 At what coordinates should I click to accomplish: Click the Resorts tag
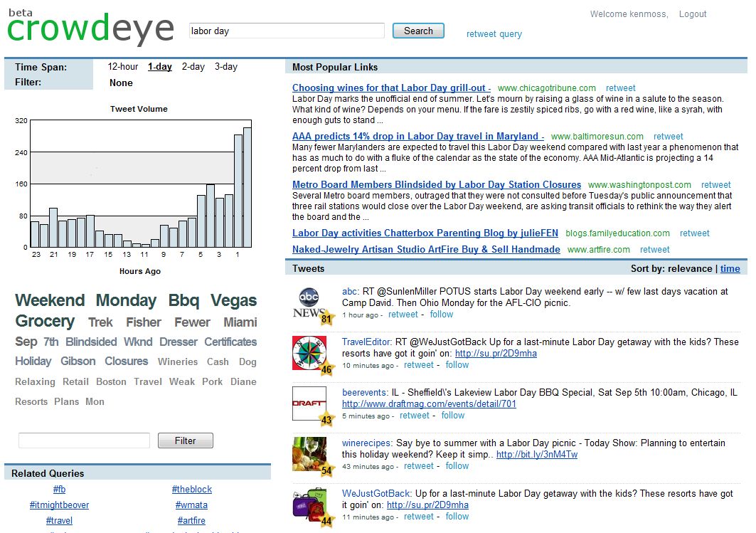31,402
